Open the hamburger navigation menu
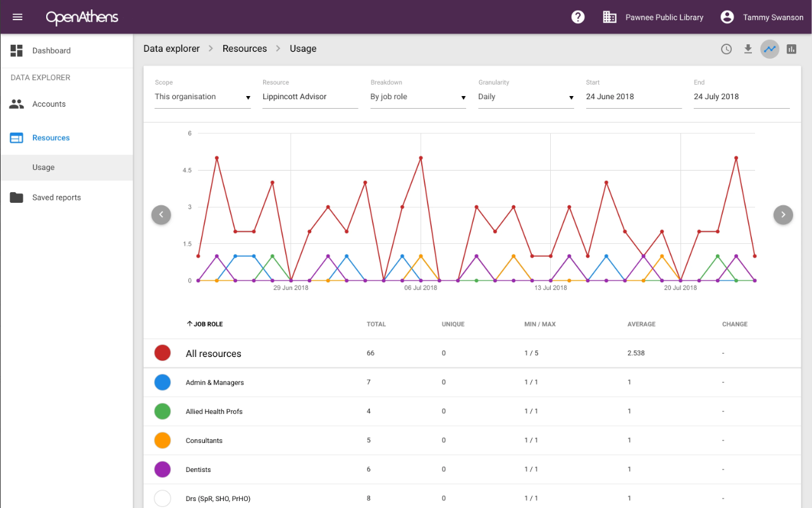812x508 pixels. click(x=18, y=17)
